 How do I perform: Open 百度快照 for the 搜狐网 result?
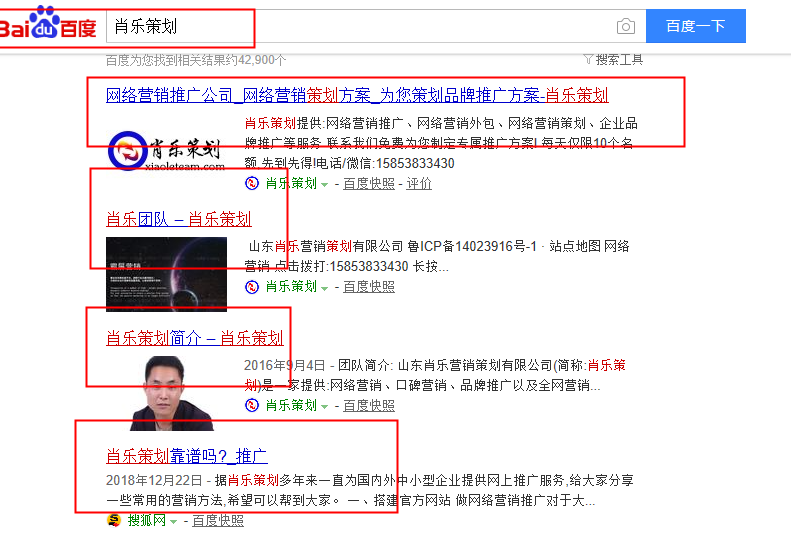coord(217,521)
